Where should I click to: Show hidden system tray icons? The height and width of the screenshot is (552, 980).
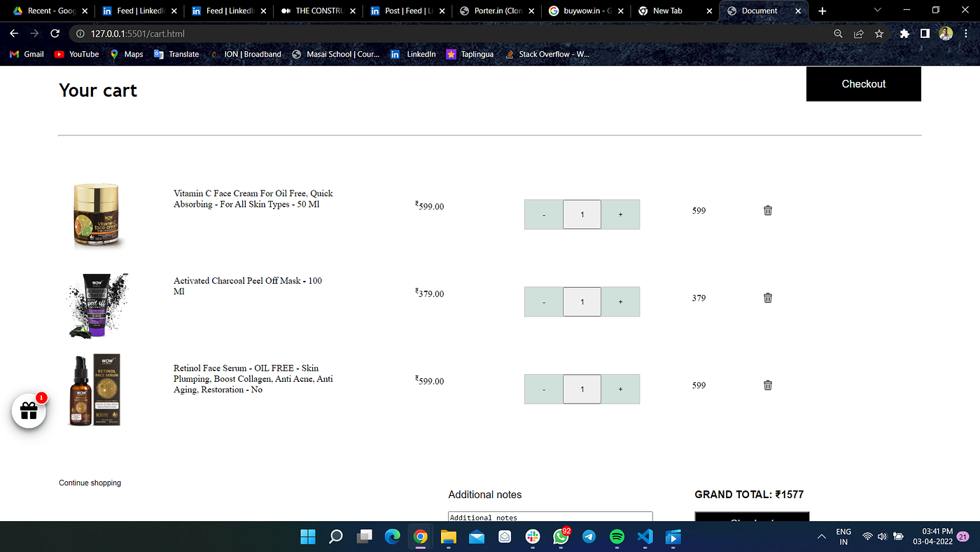(x=821, y=537)
